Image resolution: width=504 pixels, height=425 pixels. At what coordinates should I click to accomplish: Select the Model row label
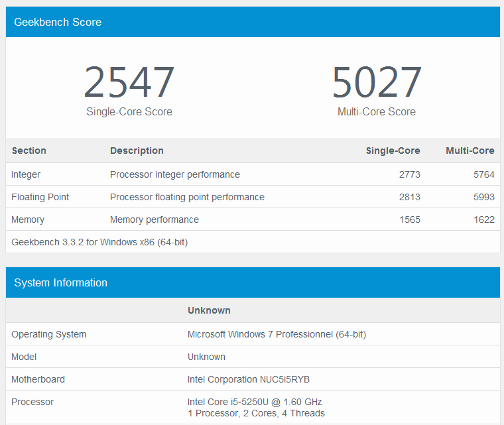click(x=24, y=357)
